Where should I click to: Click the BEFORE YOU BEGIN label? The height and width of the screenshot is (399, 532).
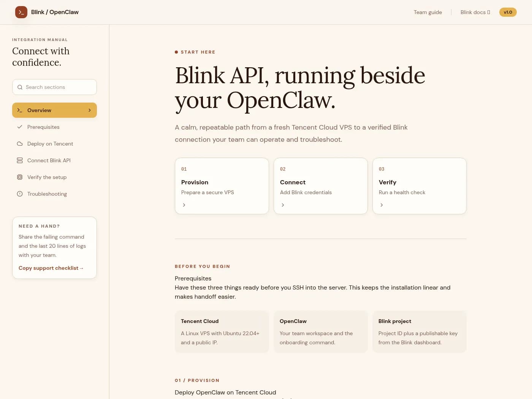tap(203, 266)
